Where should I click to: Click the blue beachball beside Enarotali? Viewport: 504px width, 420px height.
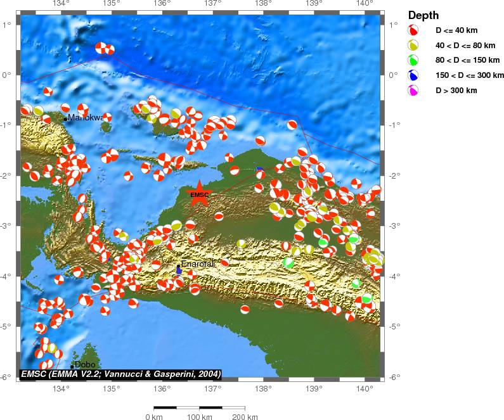tap(179, 270)
